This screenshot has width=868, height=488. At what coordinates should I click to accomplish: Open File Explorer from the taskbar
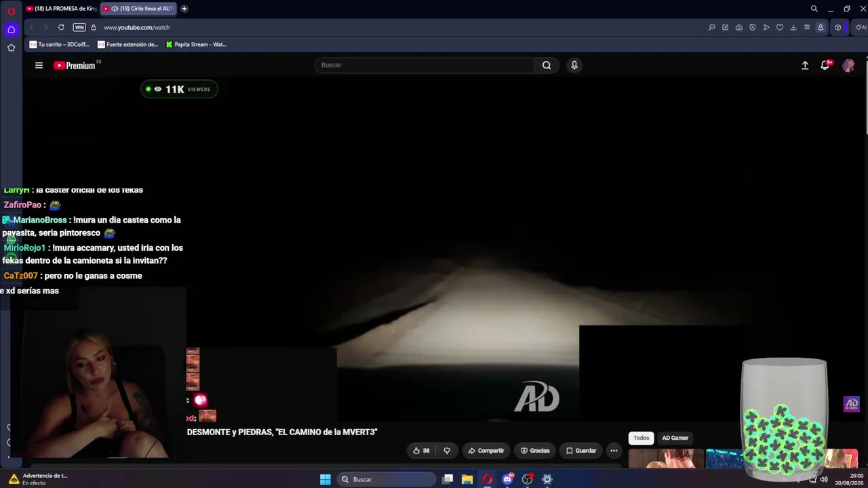(467, 479)
